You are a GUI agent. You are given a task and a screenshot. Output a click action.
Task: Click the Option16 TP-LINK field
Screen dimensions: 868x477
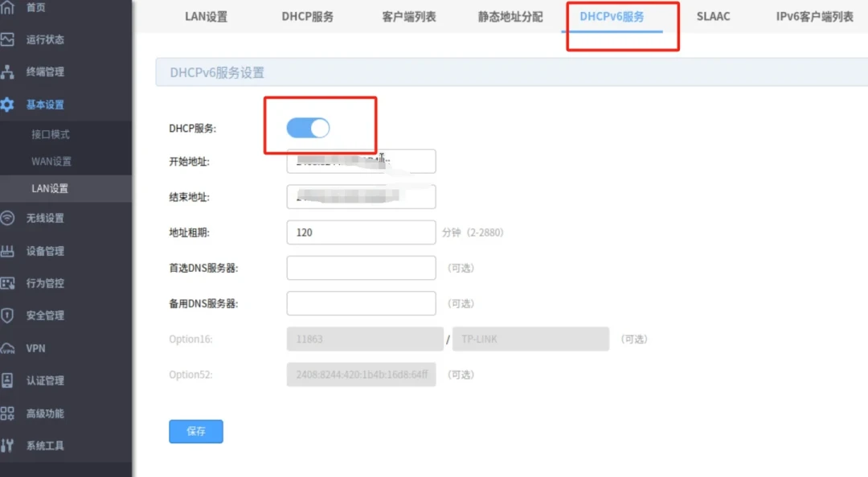pos(530,339)
